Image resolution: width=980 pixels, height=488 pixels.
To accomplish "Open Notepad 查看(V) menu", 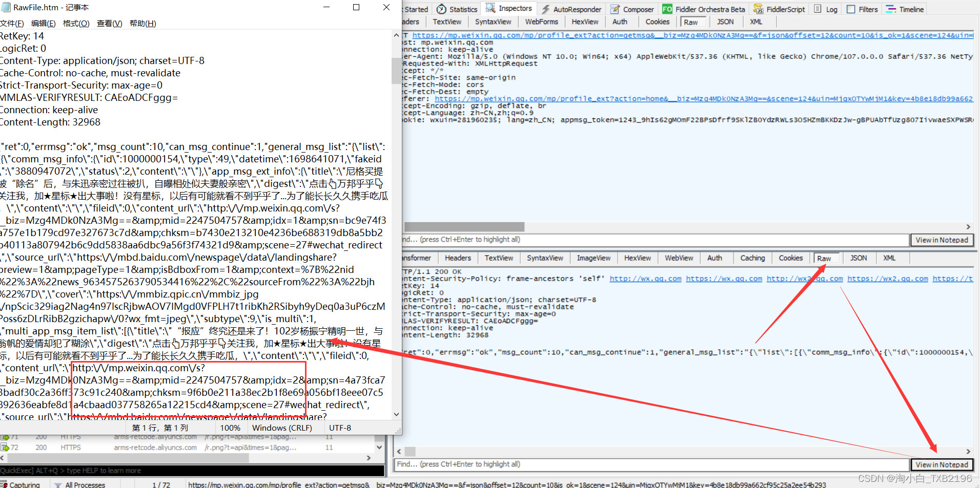I will tap(109, 23).
